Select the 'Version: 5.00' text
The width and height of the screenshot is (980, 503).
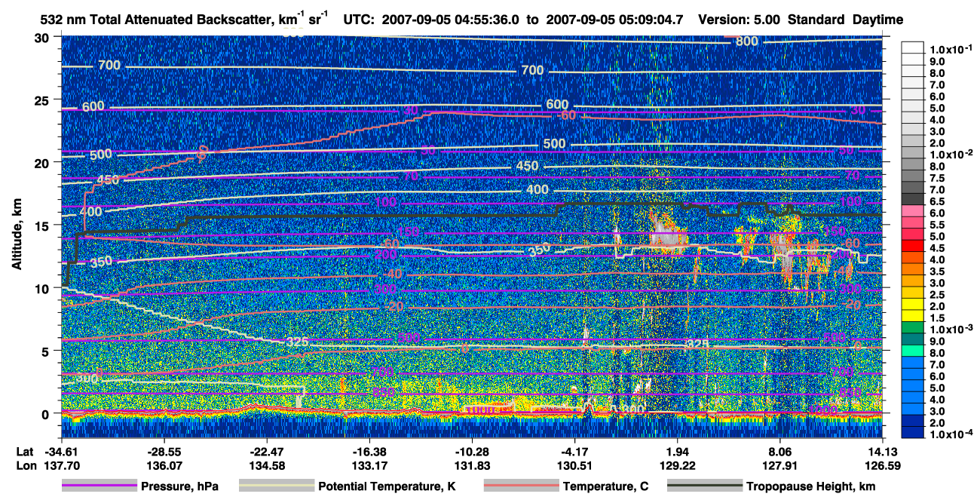tap(740, 19)
